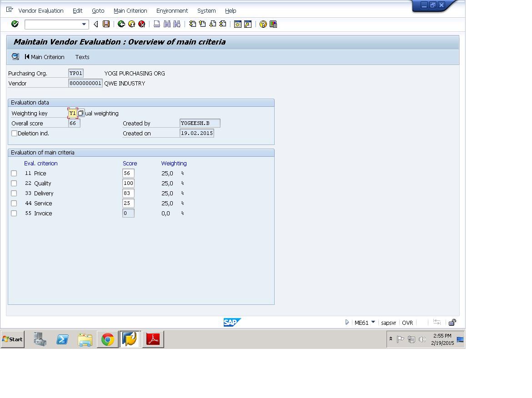Open the Weighting key search help button
Image resolution: width=532 pixels, height=398 pixels.
coord(81,113)
